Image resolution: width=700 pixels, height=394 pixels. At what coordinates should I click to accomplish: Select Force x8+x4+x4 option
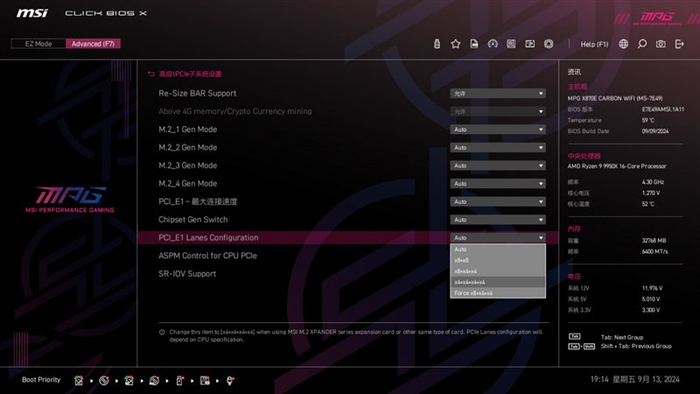point(498,293)
